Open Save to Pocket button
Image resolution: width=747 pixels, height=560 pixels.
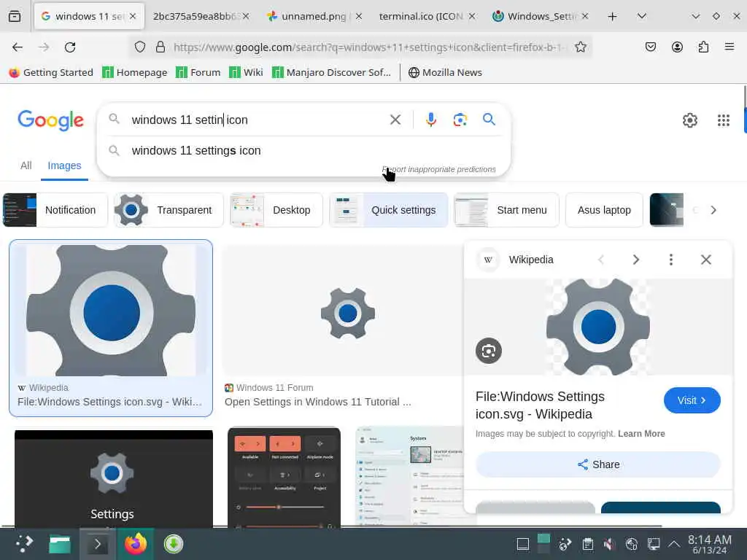[x=650, y=47]
